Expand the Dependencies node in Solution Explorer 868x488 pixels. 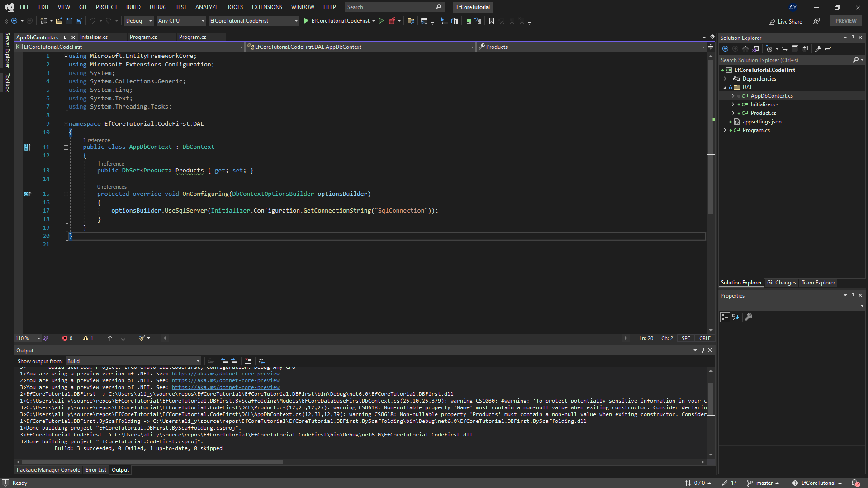tap(726, 78)
